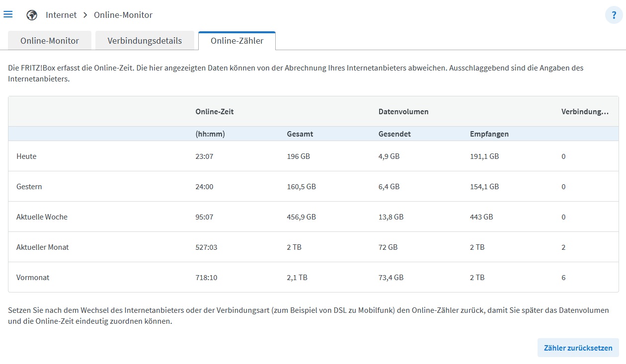Select the Heute row label

coord(26,156)
